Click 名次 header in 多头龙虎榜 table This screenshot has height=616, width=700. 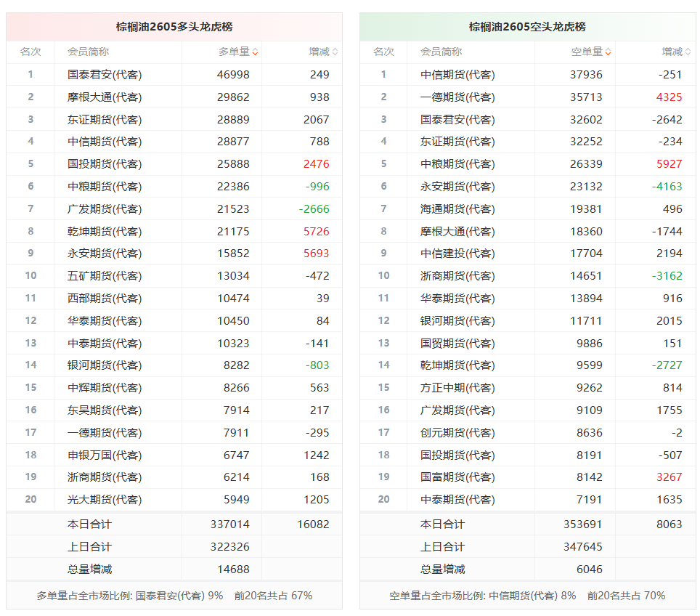point(30,52)
